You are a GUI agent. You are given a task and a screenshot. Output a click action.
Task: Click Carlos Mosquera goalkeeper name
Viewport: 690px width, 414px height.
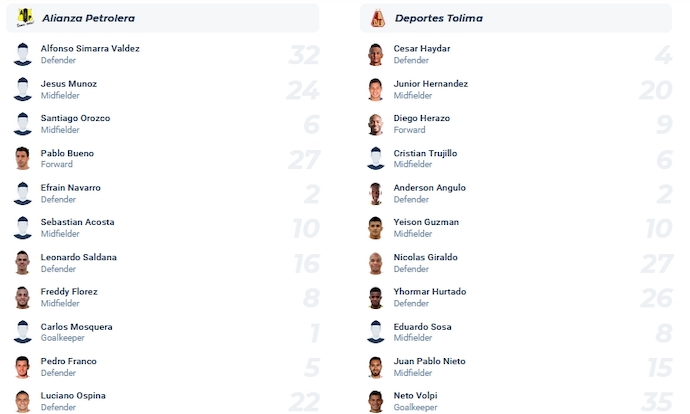pos(77,327)
